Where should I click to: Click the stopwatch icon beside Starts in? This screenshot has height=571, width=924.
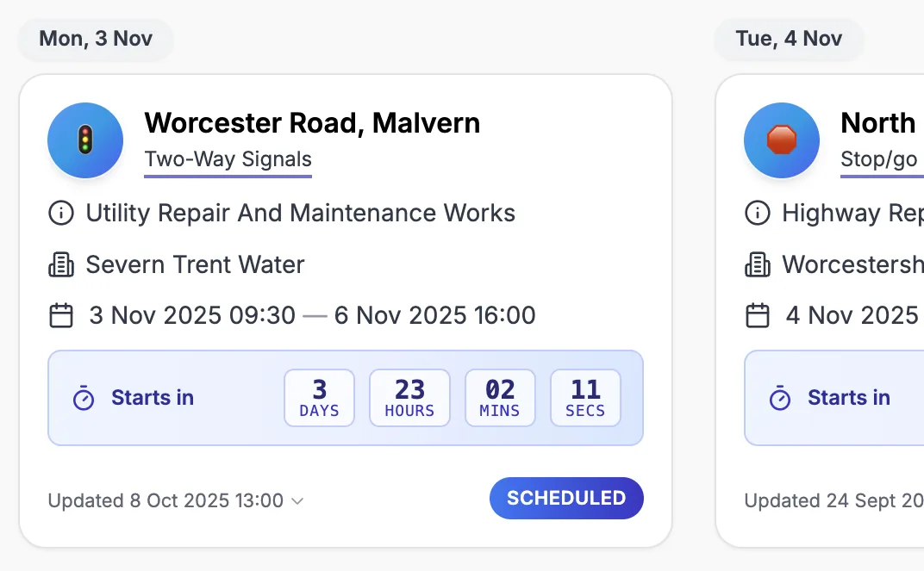84,398
